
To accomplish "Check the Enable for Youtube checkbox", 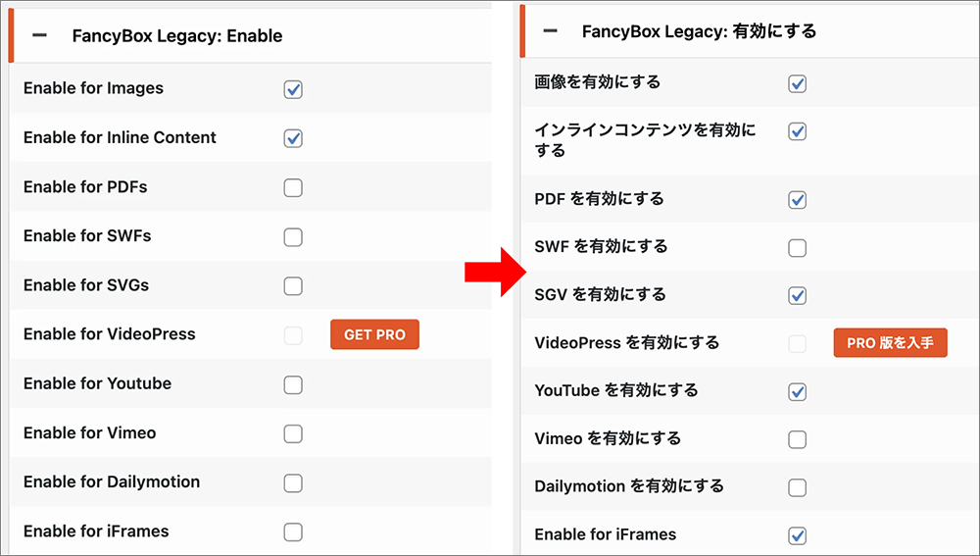I will tap(293, 384).
